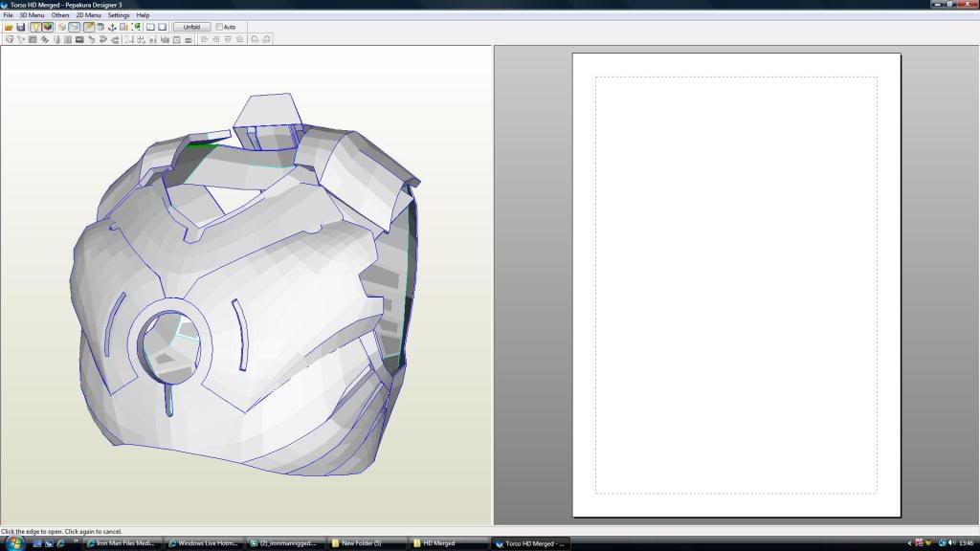Click the green cube selection icon

coord(137,27)
